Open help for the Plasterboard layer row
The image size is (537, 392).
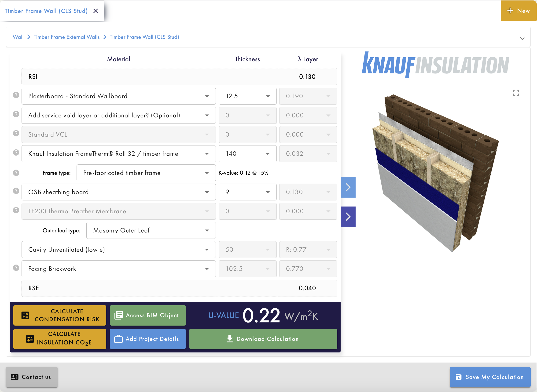[x=16, y=95]
